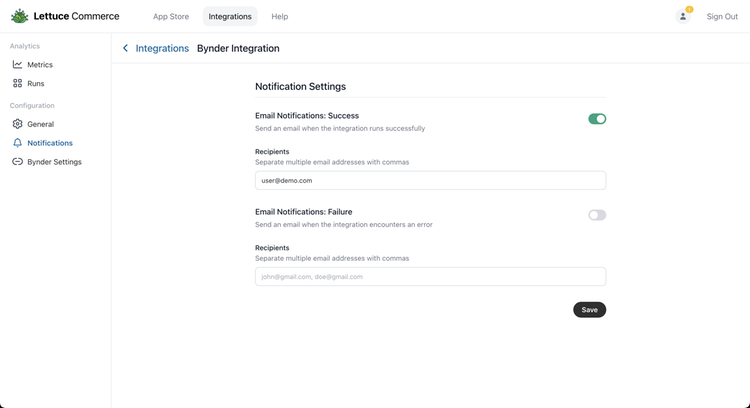Click the Analytics section label
Viewport: 750px width, 408px height.
(x=25, y=46)
